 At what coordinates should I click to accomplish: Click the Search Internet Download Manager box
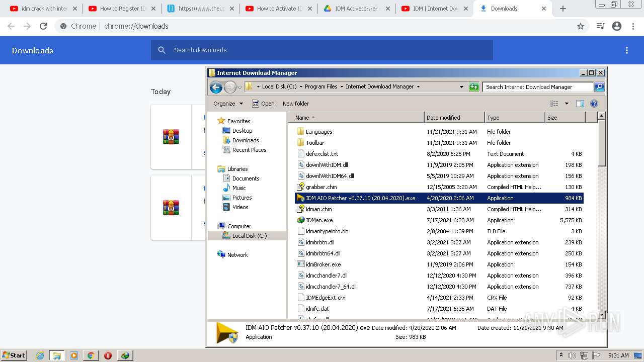click(x=538, y=87)
